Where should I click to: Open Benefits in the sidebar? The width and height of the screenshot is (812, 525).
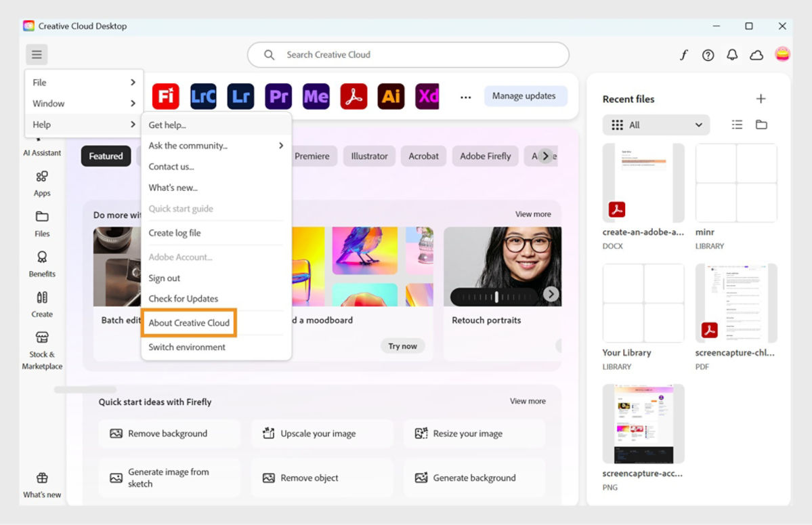click(42, 265)
